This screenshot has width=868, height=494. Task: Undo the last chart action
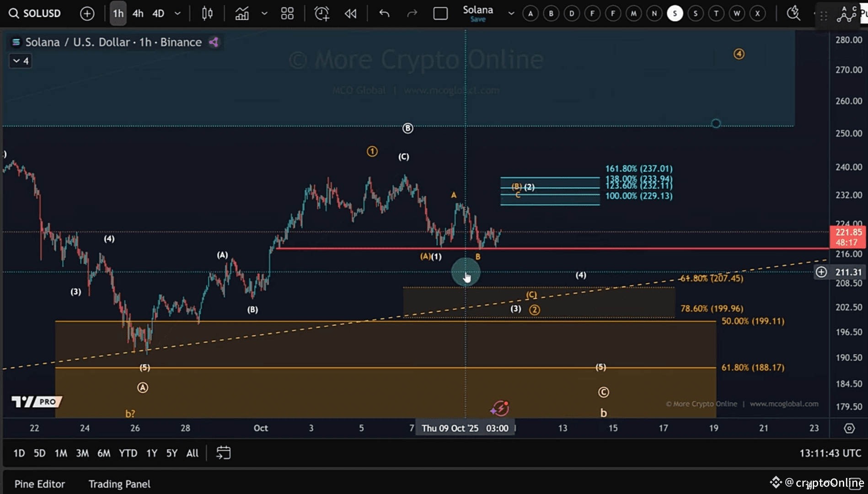coord(384,14)
